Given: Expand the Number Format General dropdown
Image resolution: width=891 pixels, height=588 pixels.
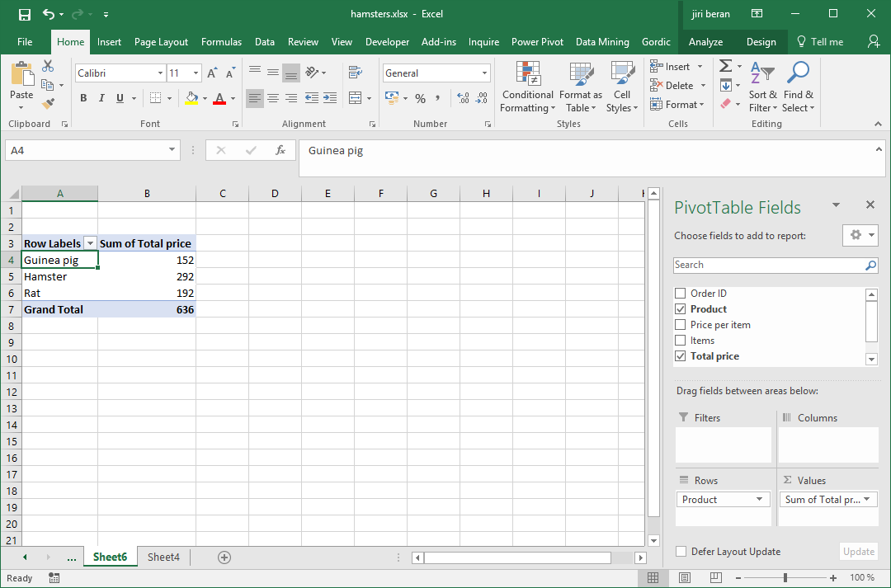Looking at the screenshot, I should tap(484, 73).
